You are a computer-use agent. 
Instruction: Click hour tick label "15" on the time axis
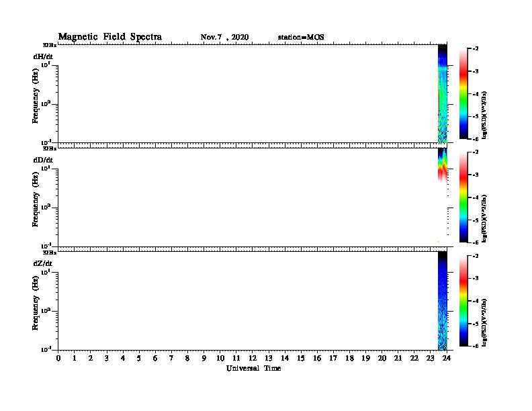coord(301,359)
